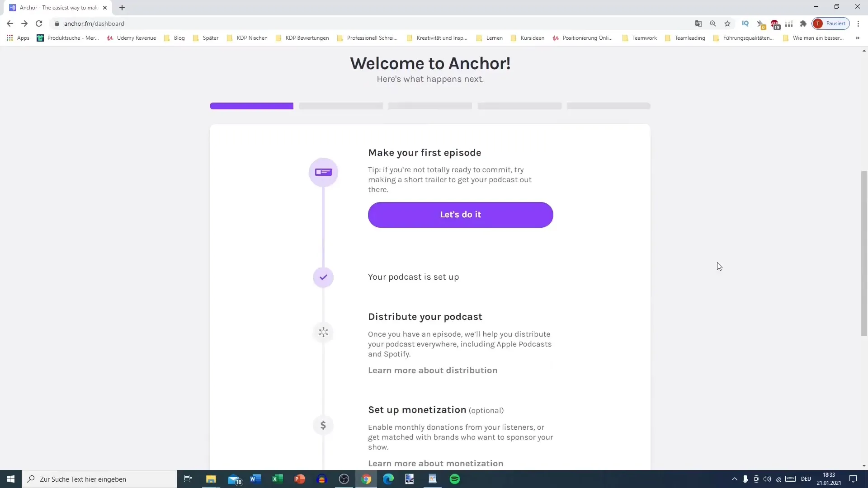Open Task View in the taskbar
868x488 pixels.
(x=188, y=479)
